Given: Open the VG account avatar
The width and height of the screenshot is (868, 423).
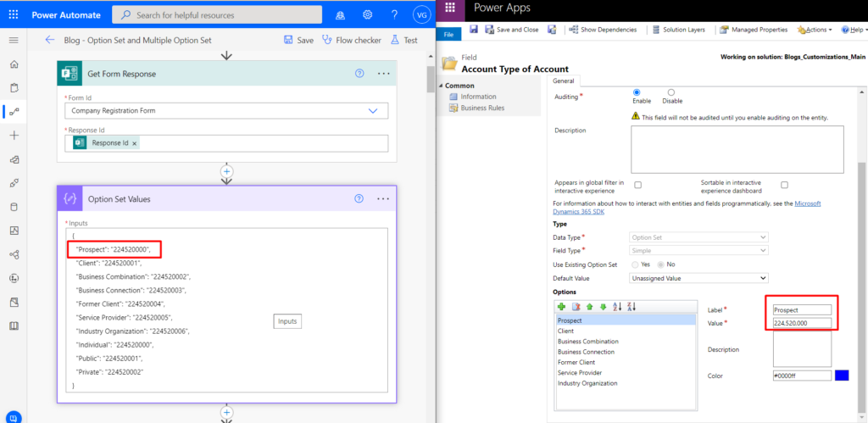Looking at the screenshot, I should click(422, 15).
